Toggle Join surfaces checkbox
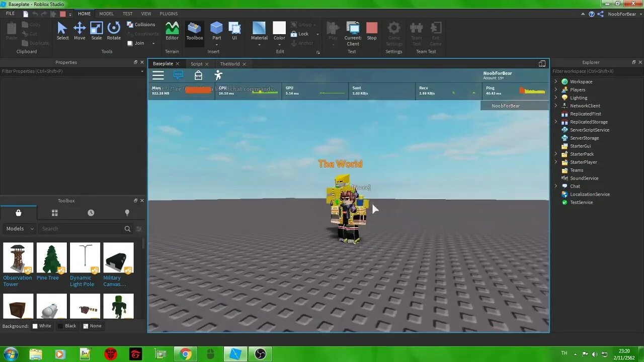 pyautogui.click(x=130, y=43)
